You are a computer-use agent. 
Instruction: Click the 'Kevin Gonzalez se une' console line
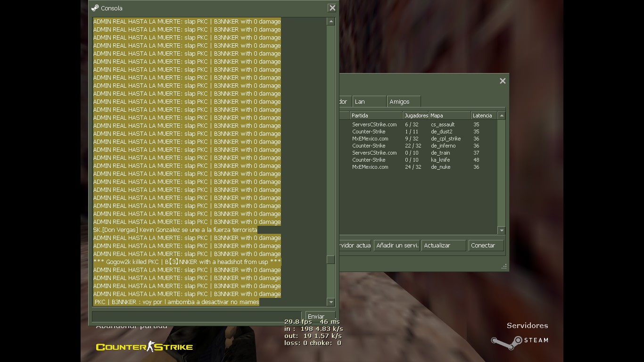175,230
